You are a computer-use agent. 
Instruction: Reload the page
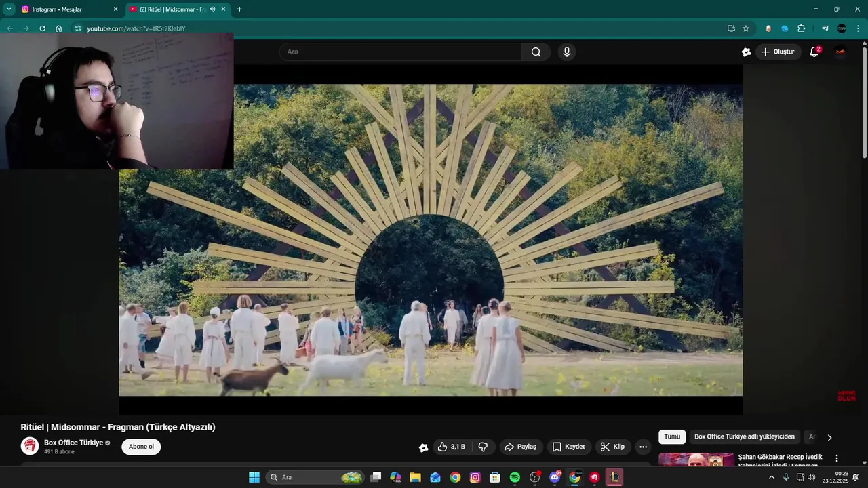[42, 28]
